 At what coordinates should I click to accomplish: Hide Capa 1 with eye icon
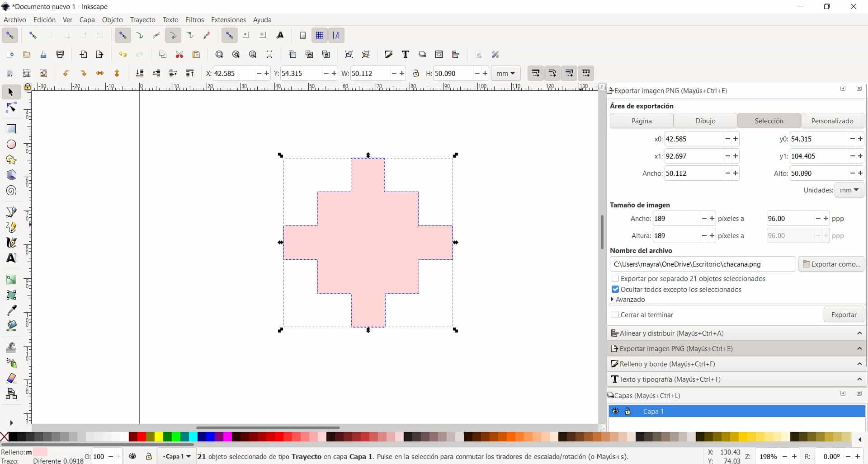point(615,411)
